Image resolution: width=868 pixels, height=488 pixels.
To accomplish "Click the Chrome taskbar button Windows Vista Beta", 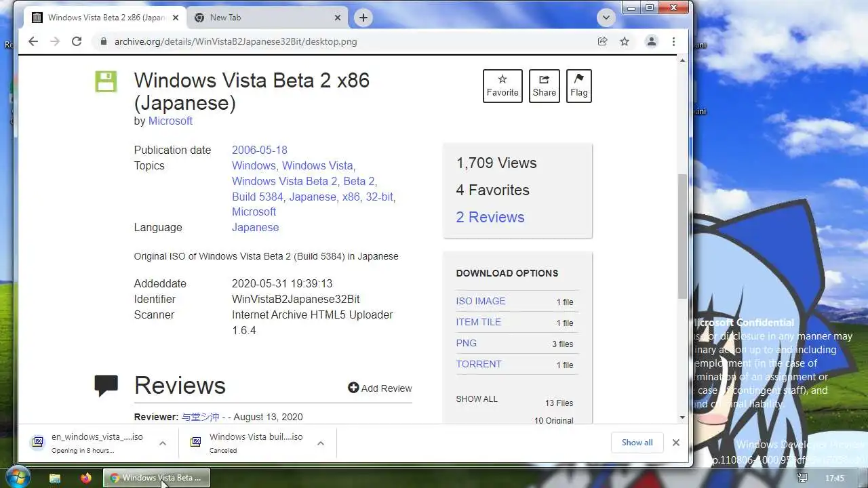I will point(157,478).
